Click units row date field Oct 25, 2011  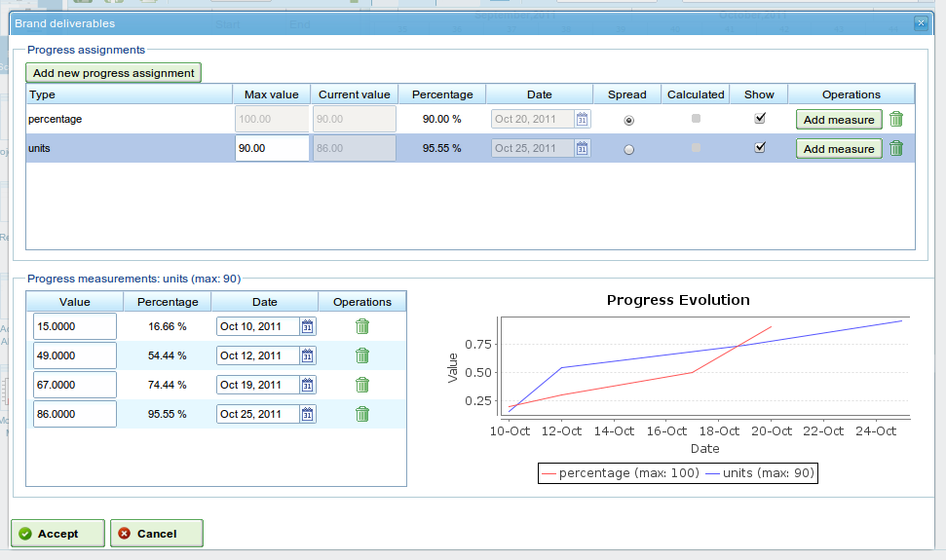coord(532,148)
